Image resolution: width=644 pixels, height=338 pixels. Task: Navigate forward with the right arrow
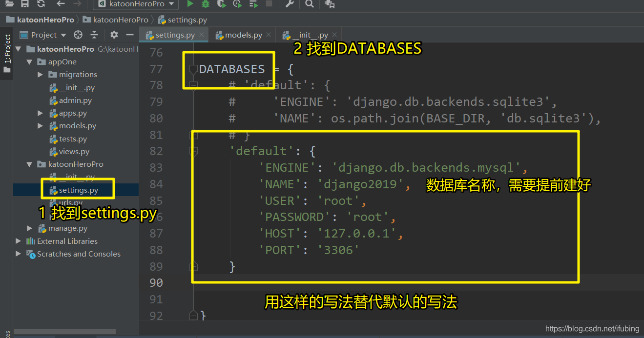(77, 4)
